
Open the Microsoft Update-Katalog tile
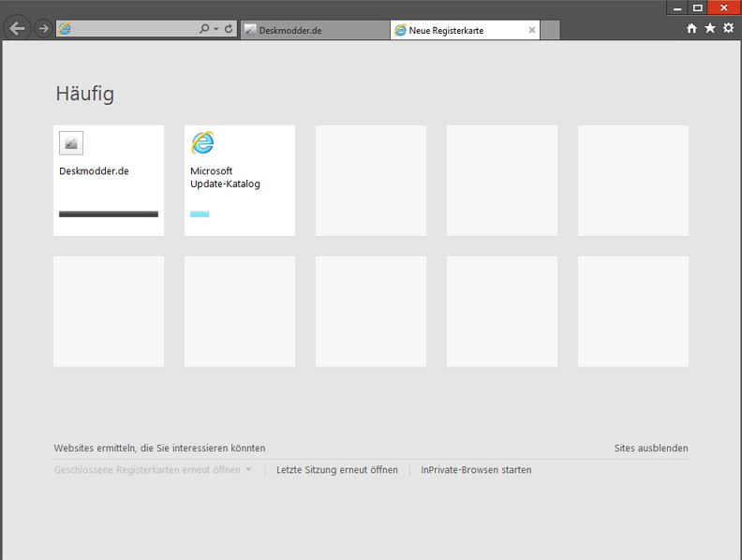coord(240,180)
